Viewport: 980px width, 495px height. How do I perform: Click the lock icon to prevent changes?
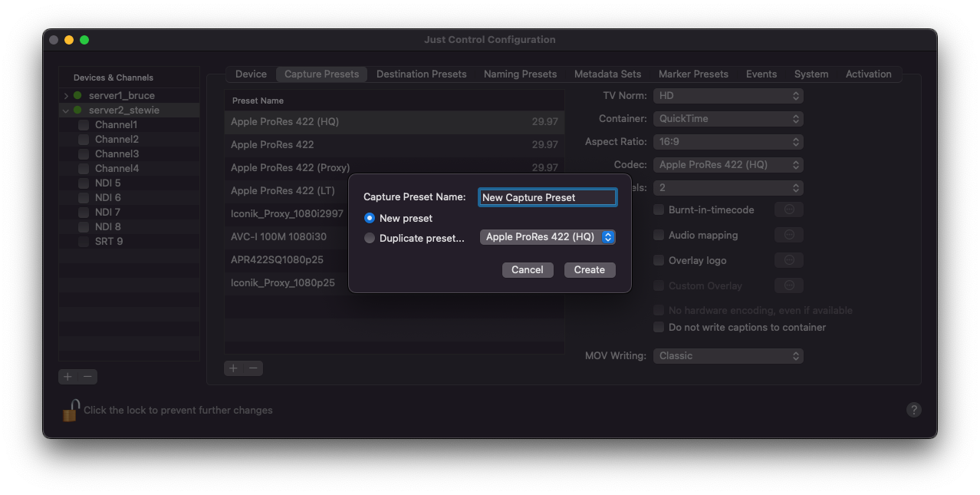(x=71, y=410)
